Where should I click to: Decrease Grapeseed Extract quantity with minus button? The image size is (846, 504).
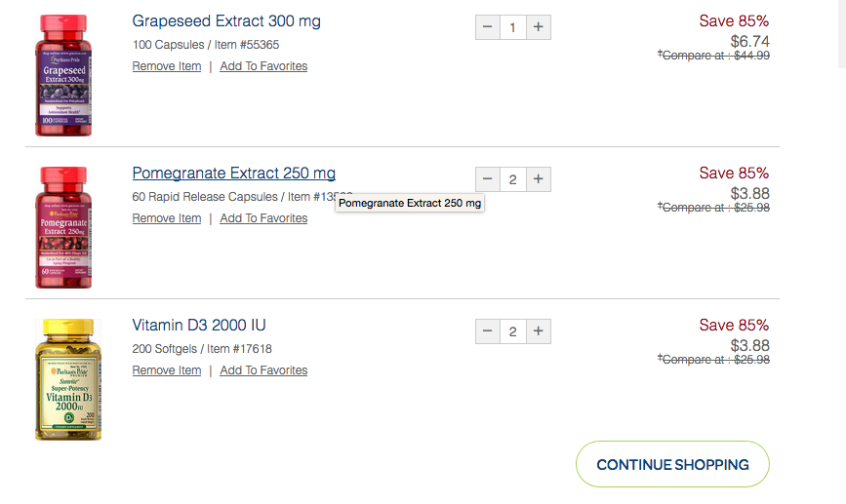[488, 27]
